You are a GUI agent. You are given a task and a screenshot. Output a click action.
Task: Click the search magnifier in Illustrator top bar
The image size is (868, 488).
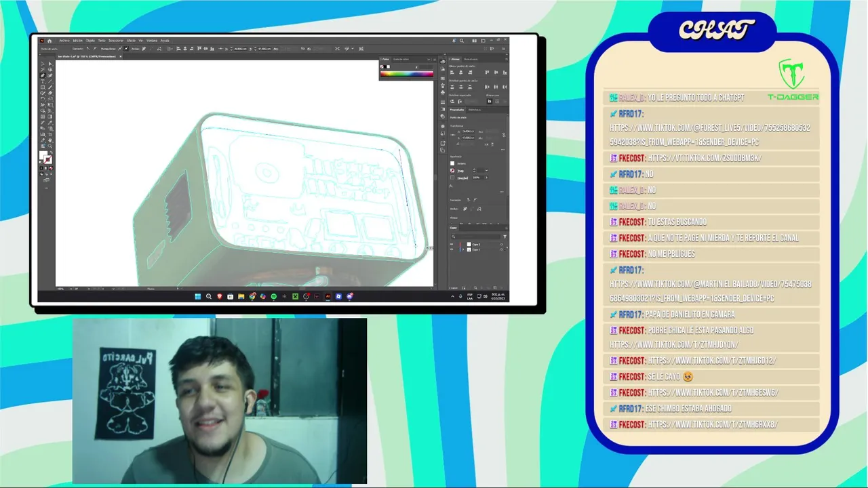462,41
